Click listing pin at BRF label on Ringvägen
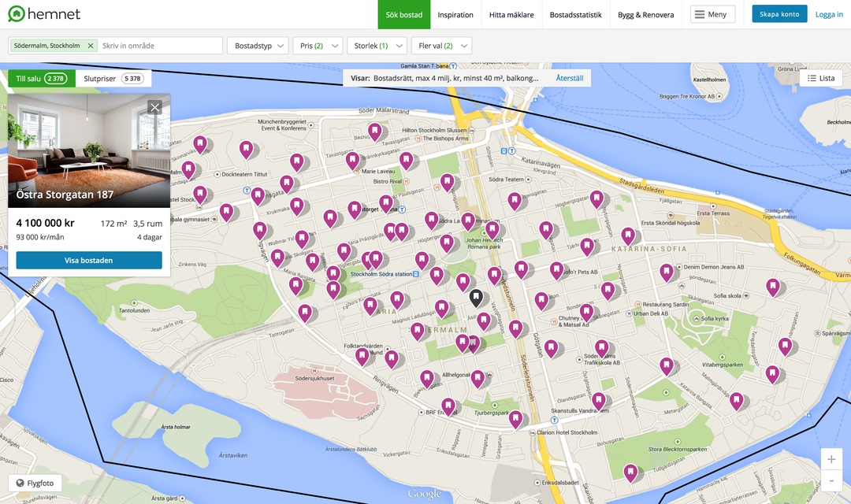The image size is (851, 504). click(x=448, y=406)
